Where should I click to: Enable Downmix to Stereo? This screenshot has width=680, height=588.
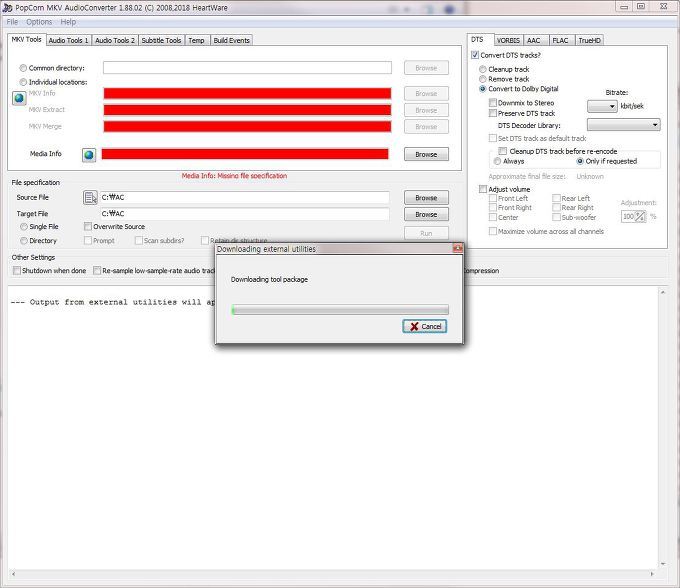[x=493, y=103]
